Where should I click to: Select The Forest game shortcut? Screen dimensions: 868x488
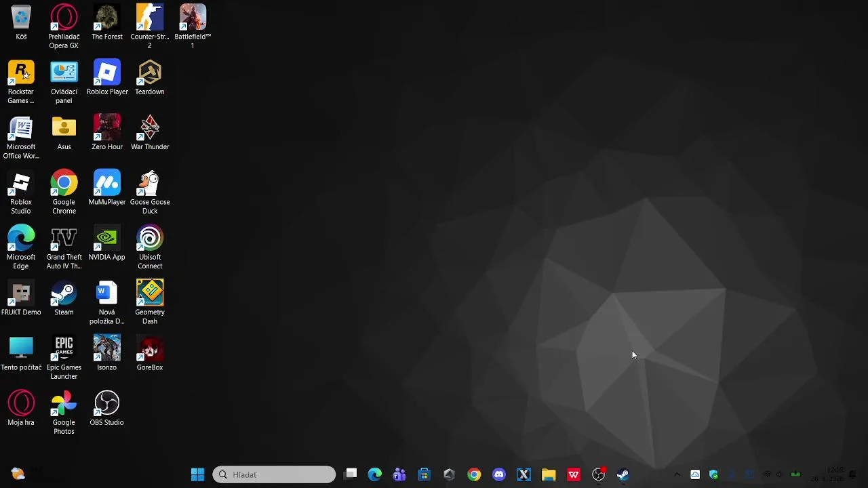pyautogui.click(x=107, y=23)
